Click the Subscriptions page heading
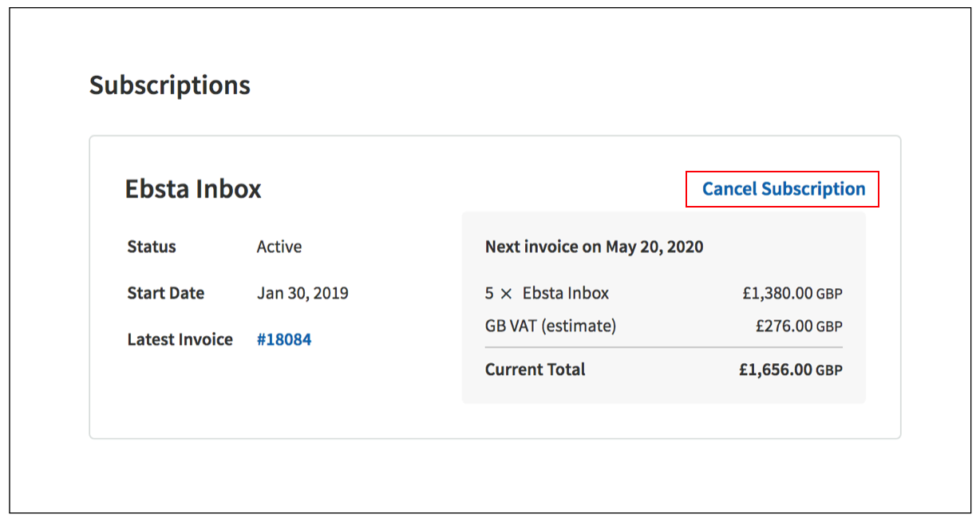This screenshot has width=980, height=522. [169, 85]
